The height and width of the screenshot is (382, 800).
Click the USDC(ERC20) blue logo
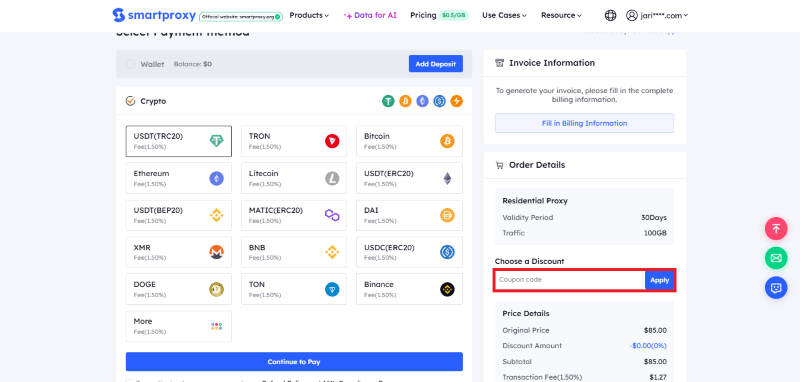(x=447, y=252)
